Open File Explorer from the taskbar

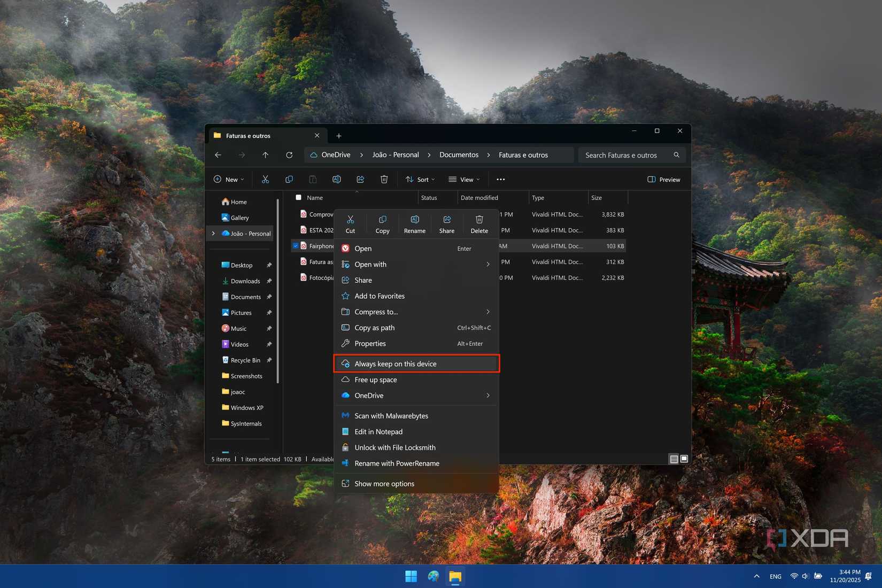click(455, 577)
